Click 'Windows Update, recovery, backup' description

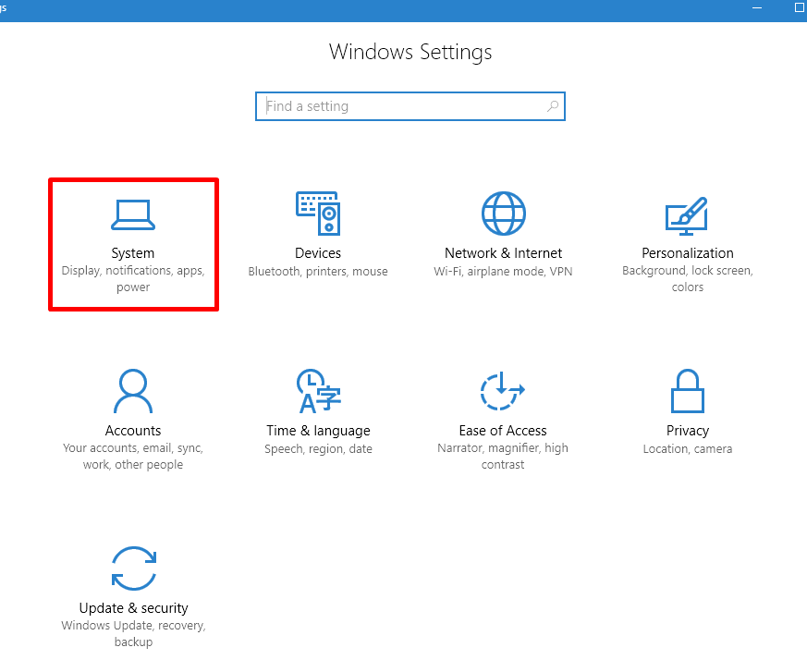pyautogui.click(x=133, y=633)
